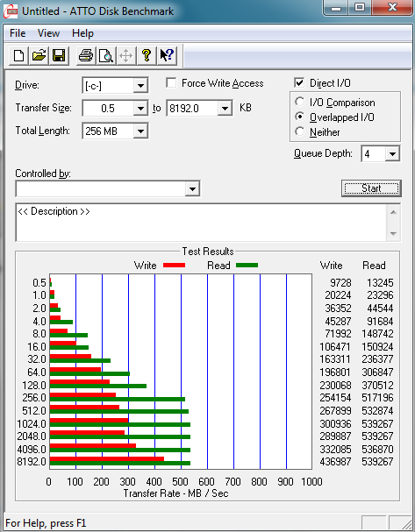Click the ATTO application icon in title bar
The width and height of the screenshot is (415, 532).
coord(11,11)
